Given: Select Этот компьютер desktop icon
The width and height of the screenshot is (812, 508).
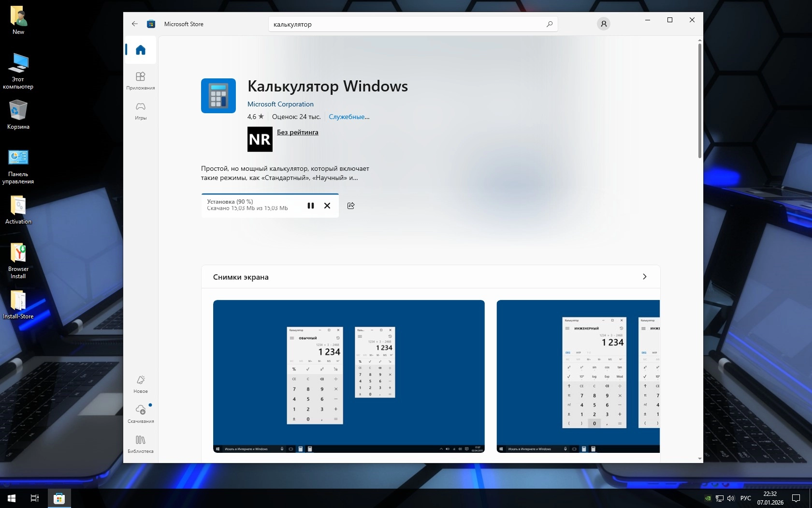Looking at the screenshot, I should pos(18,71).
